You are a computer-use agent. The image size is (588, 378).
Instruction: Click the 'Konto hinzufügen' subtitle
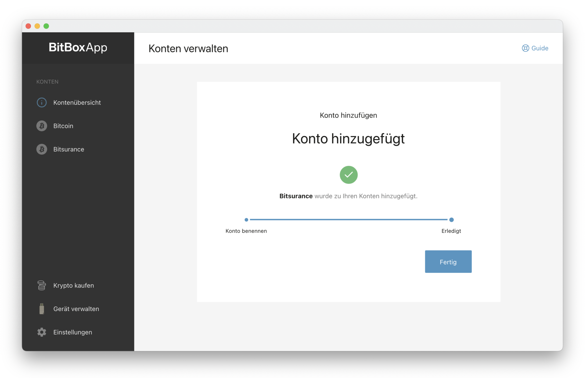(348, 115)
